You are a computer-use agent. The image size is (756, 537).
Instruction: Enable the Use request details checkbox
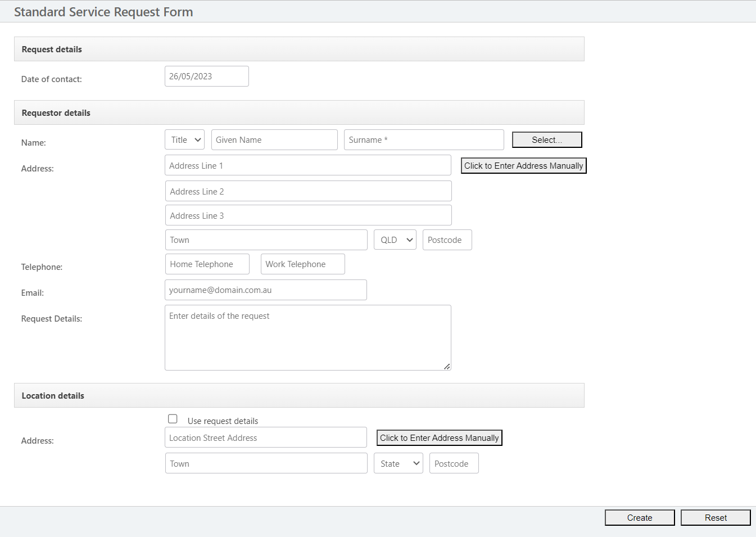(x=173, y=418)
